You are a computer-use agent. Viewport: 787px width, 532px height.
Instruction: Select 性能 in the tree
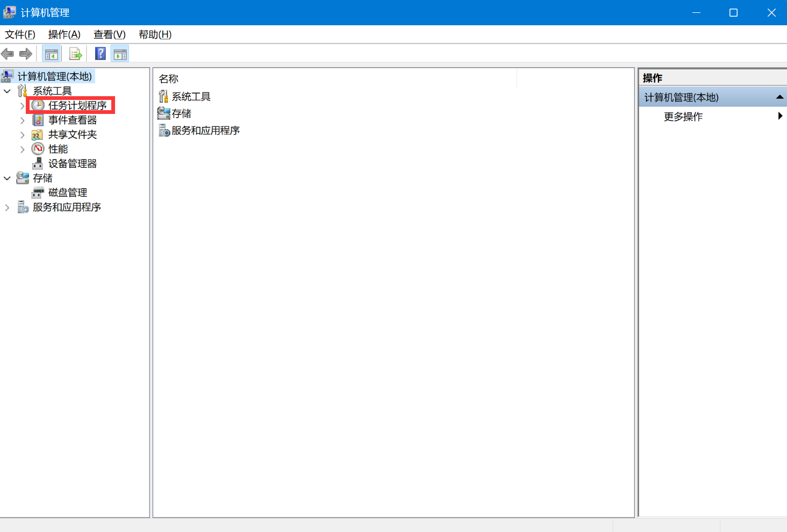click(x=58, y=149)
